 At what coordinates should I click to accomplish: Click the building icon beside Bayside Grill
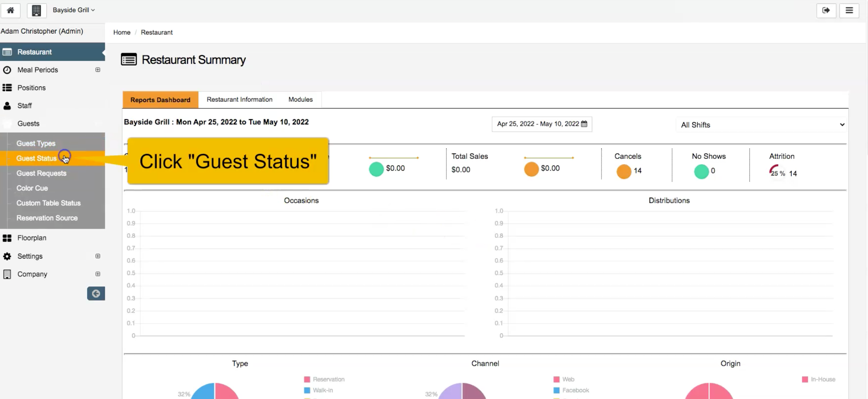(37, 10)
